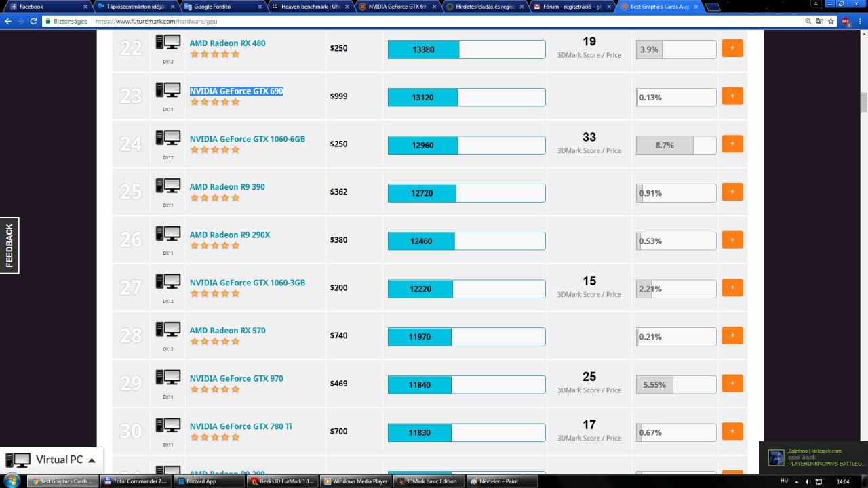Click the PC icon beside GeForce GTX 780 Ti
This screenshot has width=868, height=488.
pos(168,426)
